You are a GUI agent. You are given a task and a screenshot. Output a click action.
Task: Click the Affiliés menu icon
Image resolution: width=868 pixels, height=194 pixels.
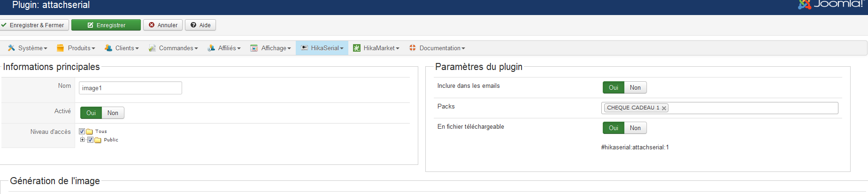pyautogui.click(x=211, y=48)
